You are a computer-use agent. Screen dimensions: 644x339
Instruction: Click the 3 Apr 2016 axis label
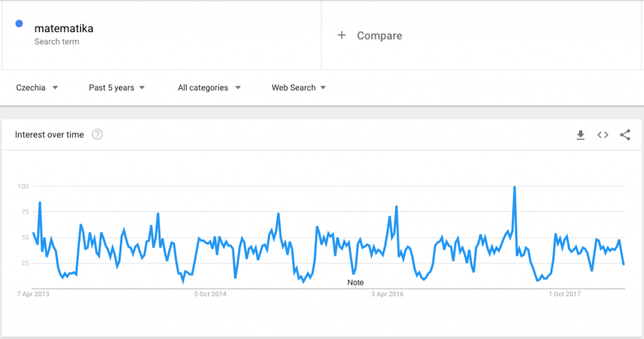(x=387, y=294)
